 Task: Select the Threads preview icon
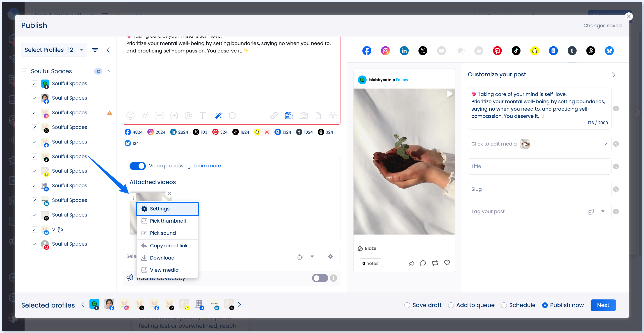[x=591, y=51]
